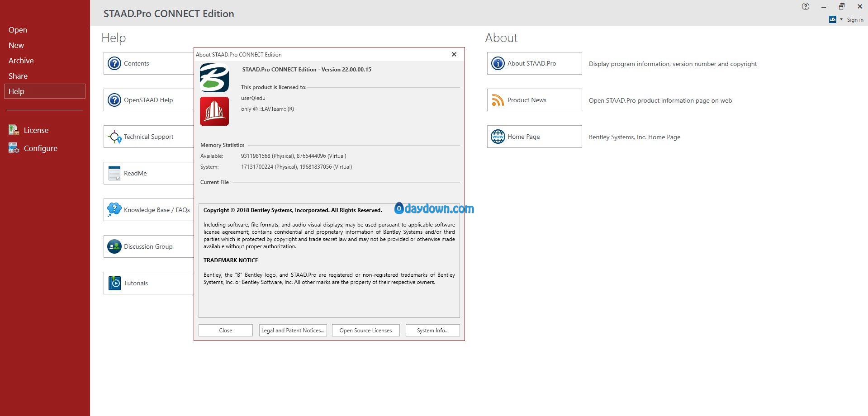868x416 pixels.
Task: Select New in the sidebar
Action: [x=16, y=45]
